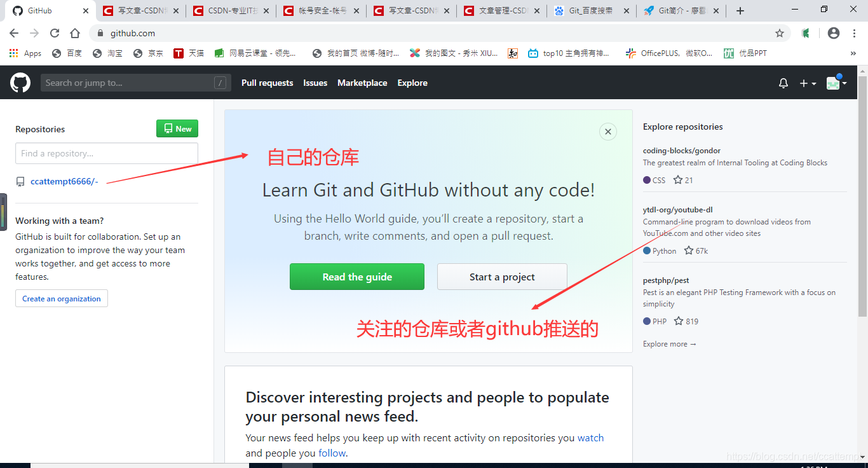Open the plus create-new dropdown in header
Image resolution: width=868 pixels, height=468 pixels.
[x=808, y=83]
